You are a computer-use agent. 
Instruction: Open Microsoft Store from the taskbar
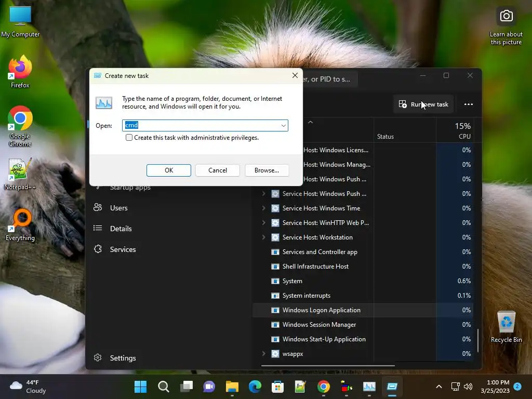point(277,387)
